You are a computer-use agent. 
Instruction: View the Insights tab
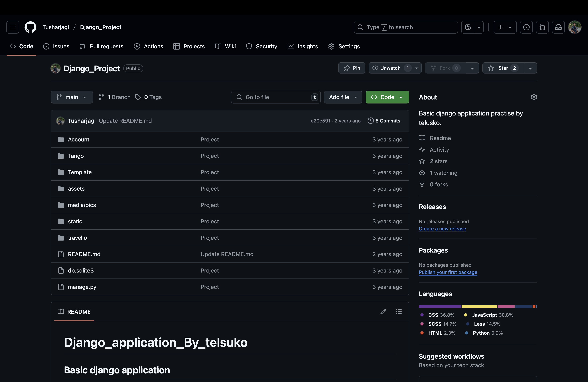click(303, 46)
